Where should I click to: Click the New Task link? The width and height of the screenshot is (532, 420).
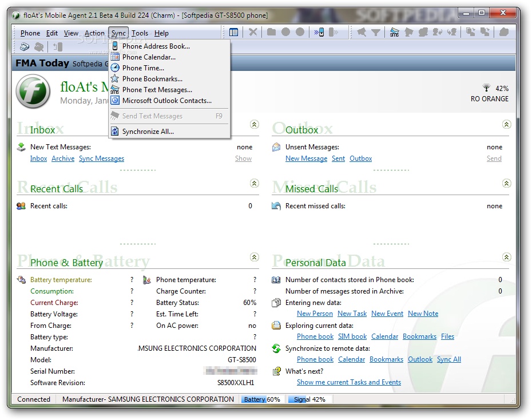coord(352,314)
